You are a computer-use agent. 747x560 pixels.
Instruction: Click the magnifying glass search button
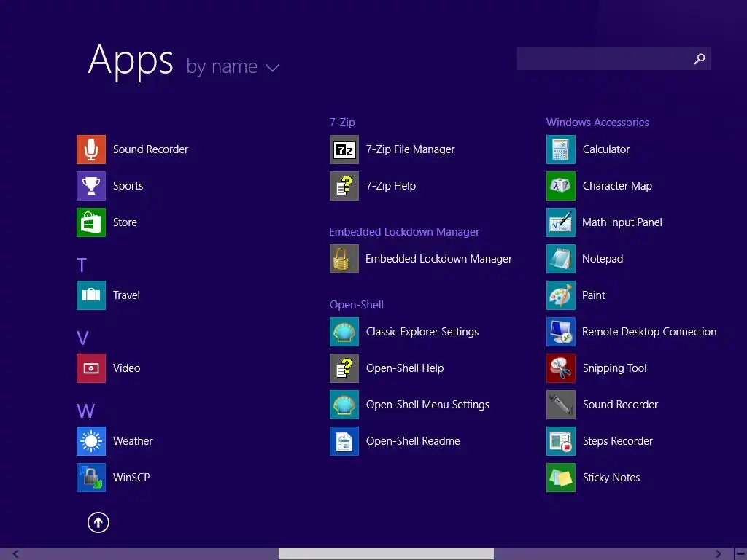(x=700, y=58)
